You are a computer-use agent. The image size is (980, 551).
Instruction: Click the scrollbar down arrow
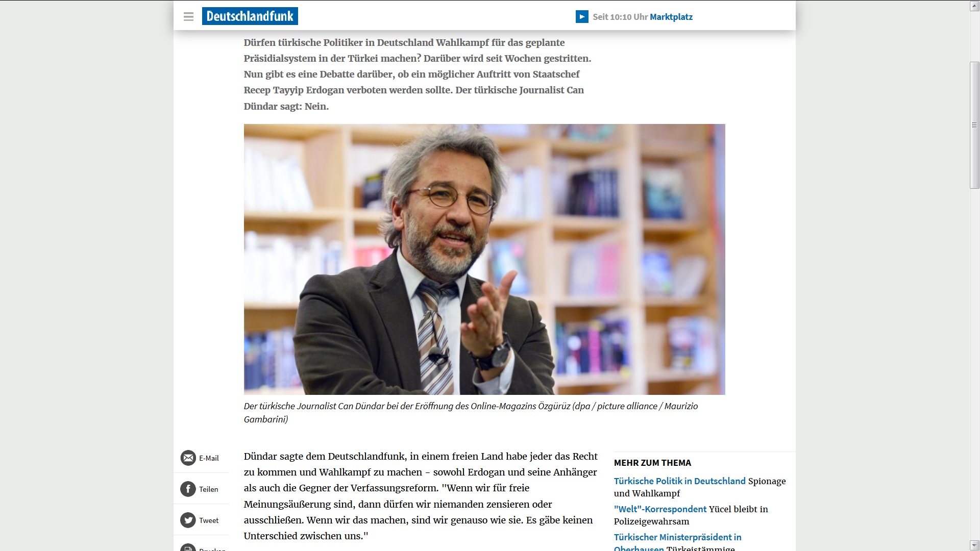click(974, 545)
